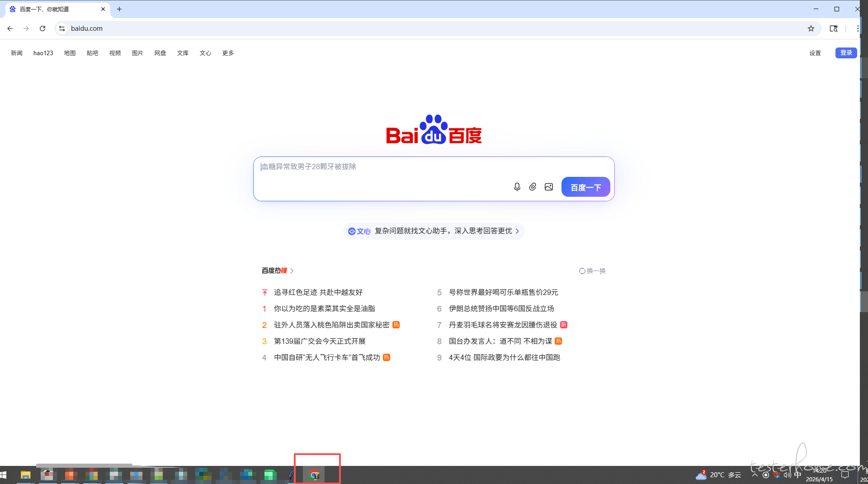Refresh hot searches with 换一换
868x484 pixels.
[592, 270]
